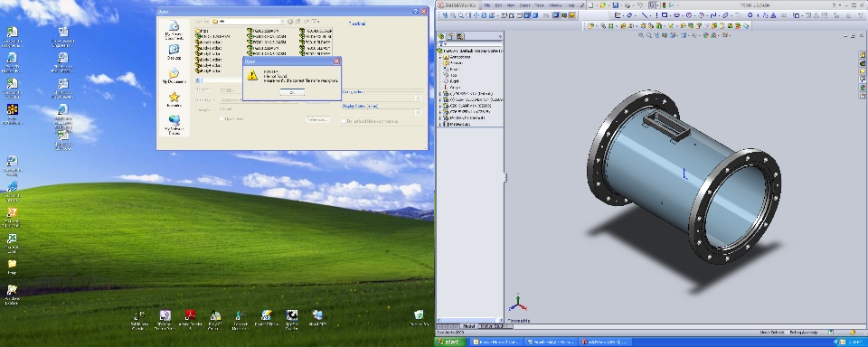
Task: Click the Print icon in SolidWorks toolbar
Action: [627, 5]
